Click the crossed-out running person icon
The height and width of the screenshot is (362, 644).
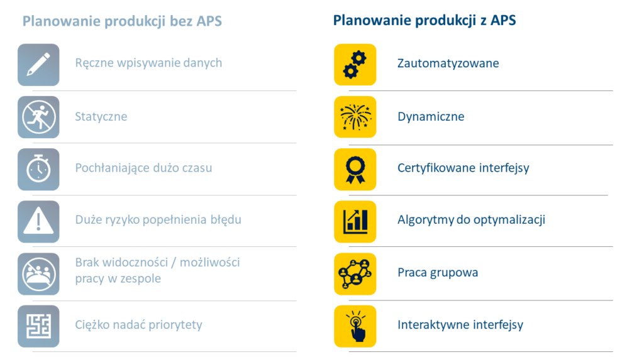pos(38,117)
